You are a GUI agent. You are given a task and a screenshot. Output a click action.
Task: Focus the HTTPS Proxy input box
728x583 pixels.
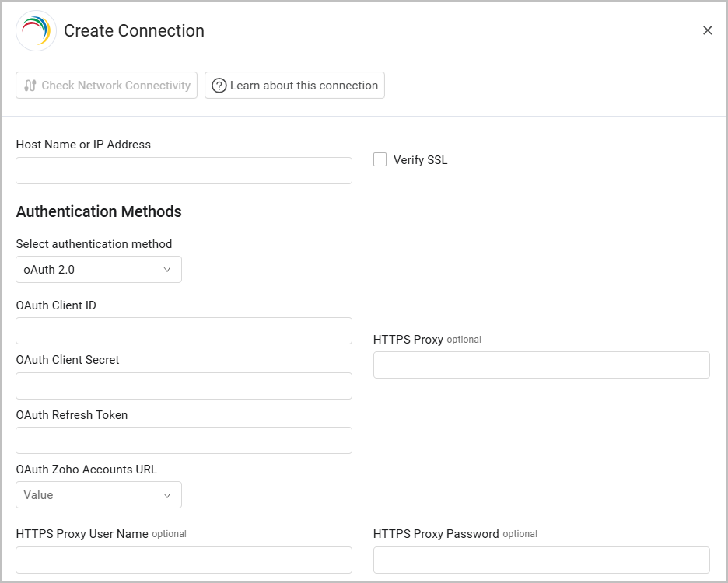(541, 365)
